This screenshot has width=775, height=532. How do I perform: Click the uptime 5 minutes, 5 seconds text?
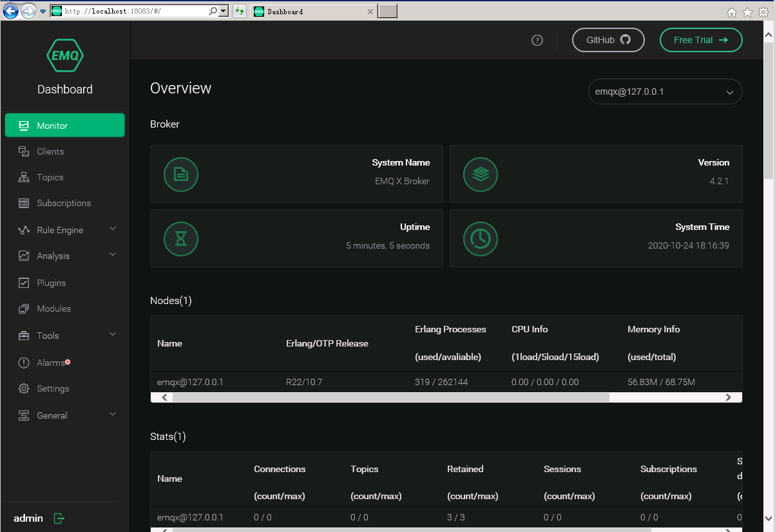click(388, 245)
